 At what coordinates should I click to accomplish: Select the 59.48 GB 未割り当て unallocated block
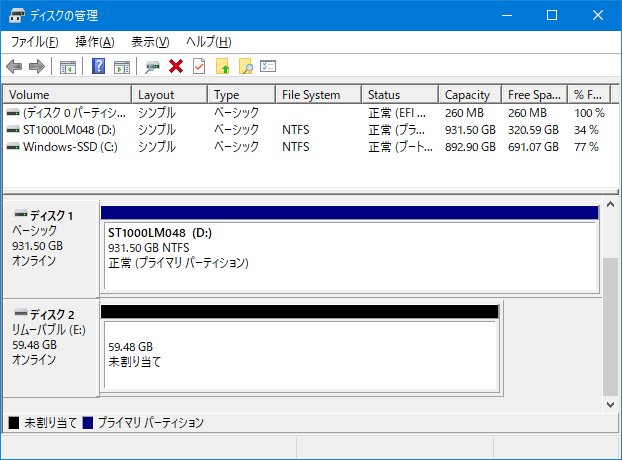[300, 348]
